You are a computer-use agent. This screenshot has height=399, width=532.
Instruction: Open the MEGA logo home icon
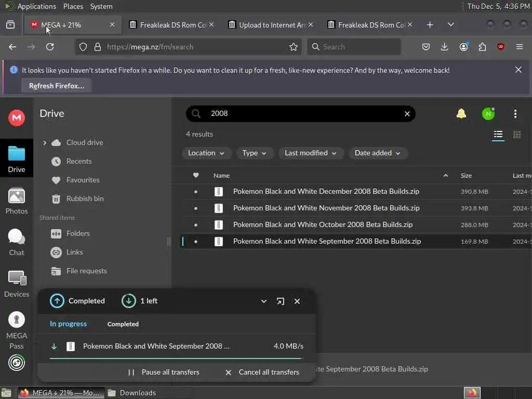tap(16, 118)
